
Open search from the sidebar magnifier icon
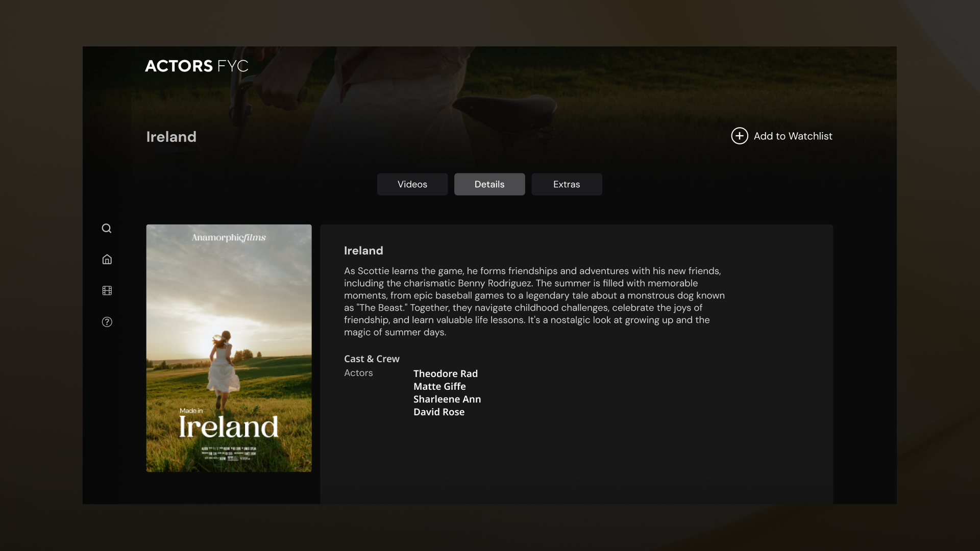(x=107, y=228)
